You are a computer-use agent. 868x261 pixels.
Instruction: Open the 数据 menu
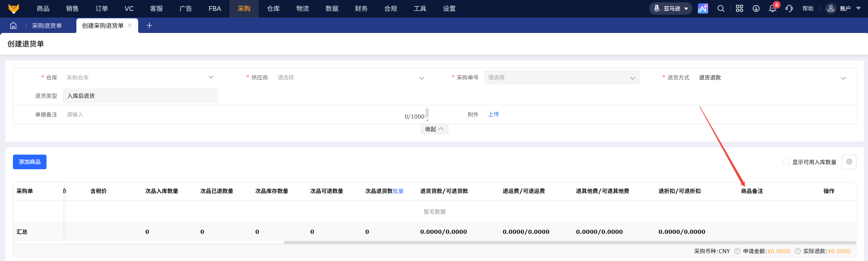click(x=332, y=8)
